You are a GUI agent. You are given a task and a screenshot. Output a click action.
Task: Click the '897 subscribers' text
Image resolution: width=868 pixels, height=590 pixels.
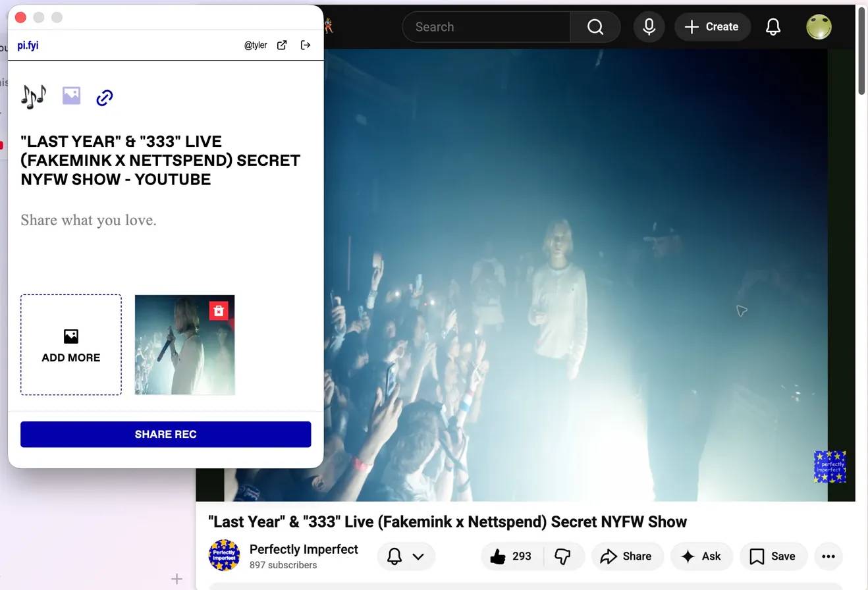283,565
